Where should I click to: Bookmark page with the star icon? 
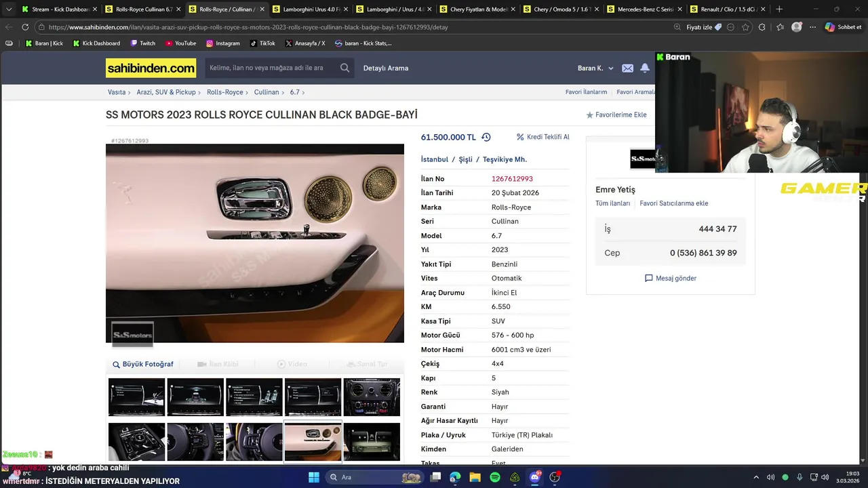[745, 27]
